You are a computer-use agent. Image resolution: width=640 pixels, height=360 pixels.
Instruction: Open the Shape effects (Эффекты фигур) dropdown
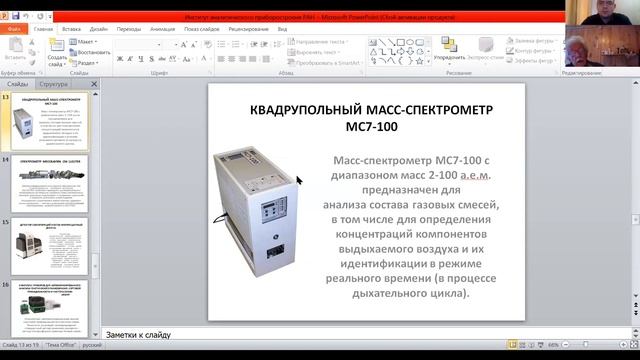pos(532,60)
